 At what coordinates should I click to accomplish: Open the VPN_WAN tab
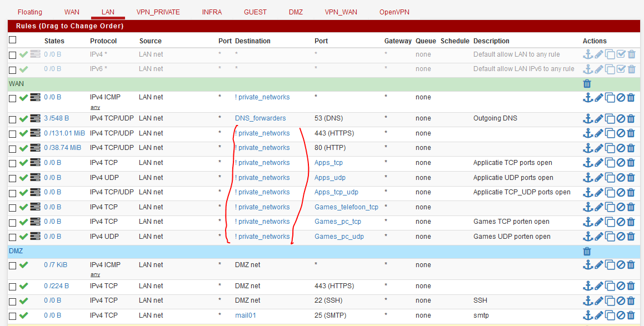coord(341,12)
